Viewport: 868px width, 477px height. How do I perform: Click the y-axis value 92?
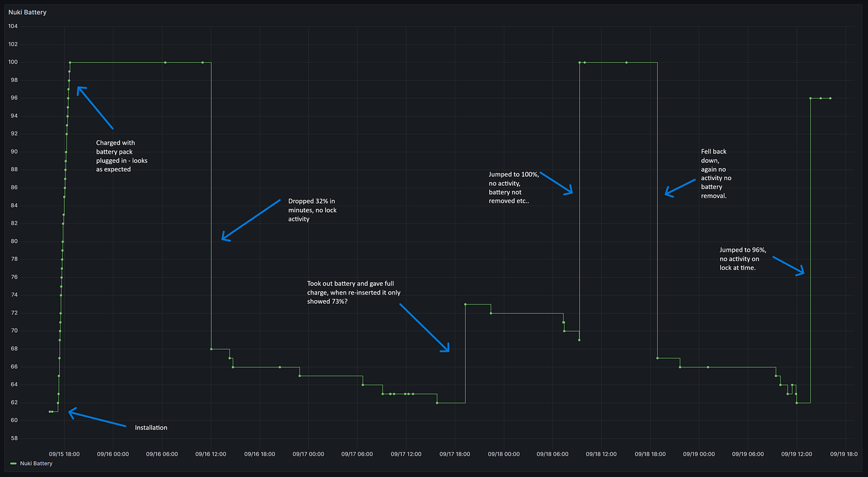coord(14,134)
